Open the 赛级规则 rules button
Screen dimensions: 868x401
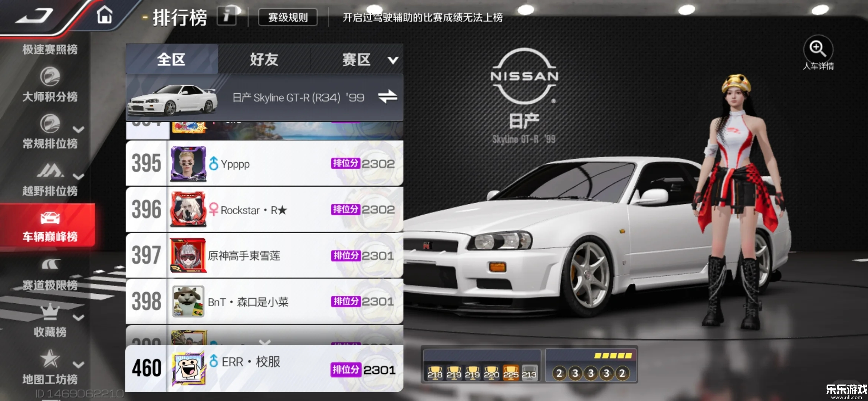pyautogui.click(x=287, y=17)
